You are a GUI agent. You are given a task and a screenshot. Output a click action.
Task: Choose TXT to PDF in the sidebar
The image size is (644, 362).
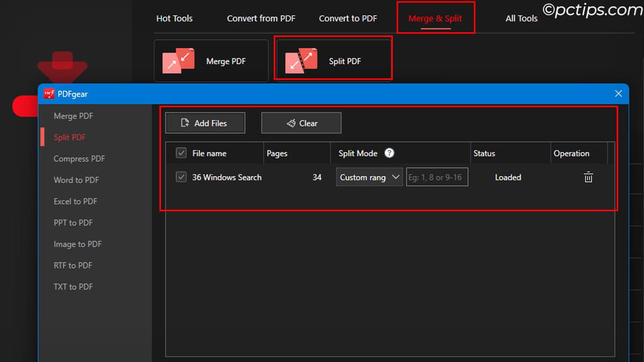point(73,287)
